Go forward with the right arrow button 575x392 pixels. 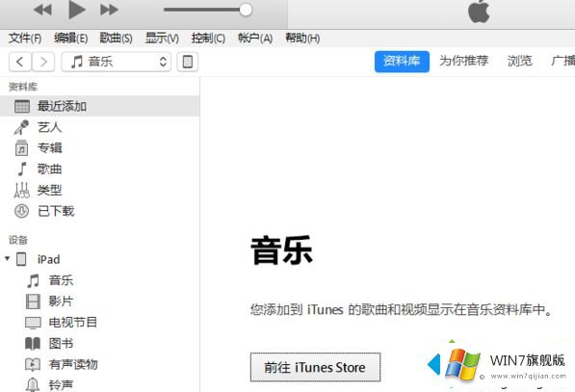(43, 62)
